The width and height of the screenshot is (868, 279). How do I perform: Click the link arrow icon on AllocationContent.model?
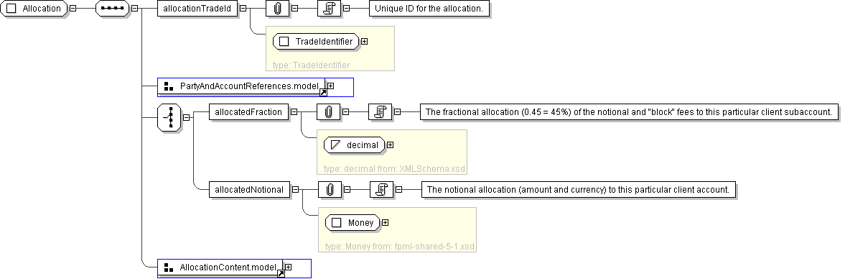[281, 273]
